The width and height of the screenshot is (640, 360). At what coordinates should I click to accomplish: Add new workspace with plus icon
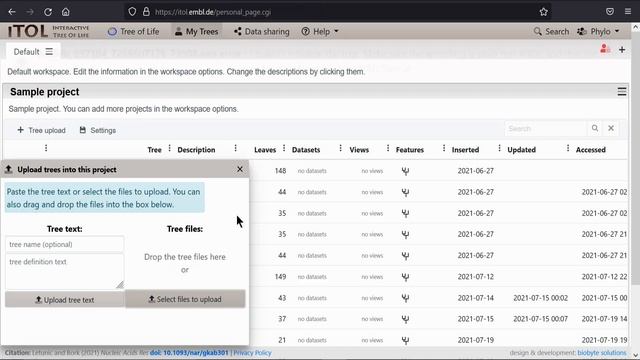pos(622,49)
